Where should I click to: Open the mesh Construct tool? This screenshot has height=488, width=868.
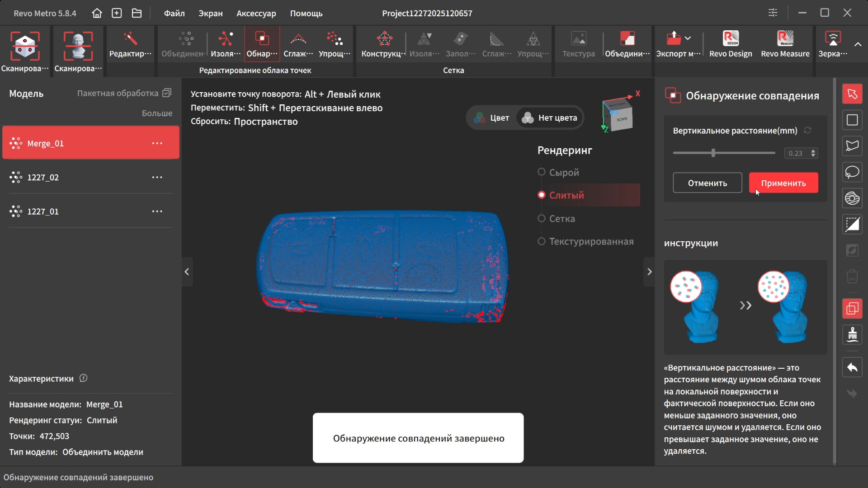[x=383, y=44]
